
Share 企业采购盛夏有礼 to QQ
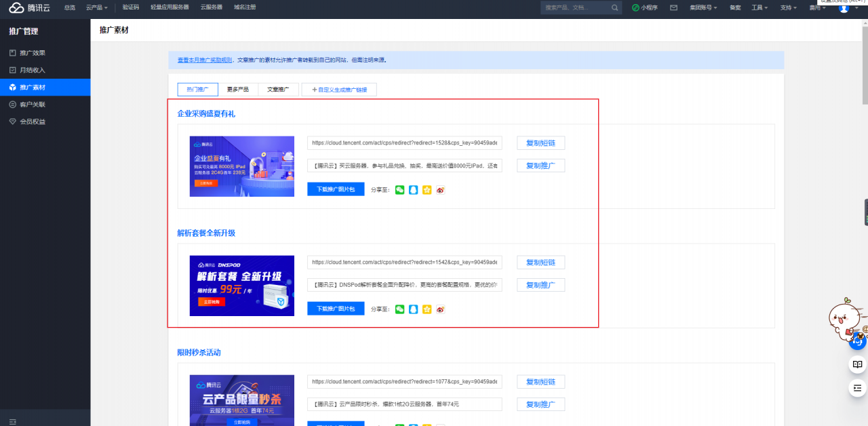414,190
